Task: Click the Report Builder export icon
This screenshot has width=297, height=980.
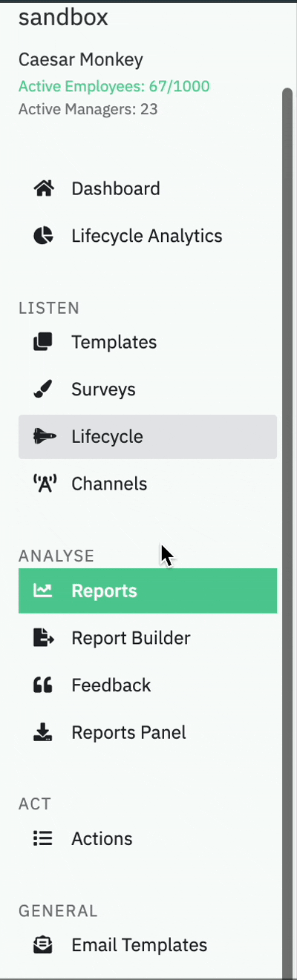Action: pos(45,638)
